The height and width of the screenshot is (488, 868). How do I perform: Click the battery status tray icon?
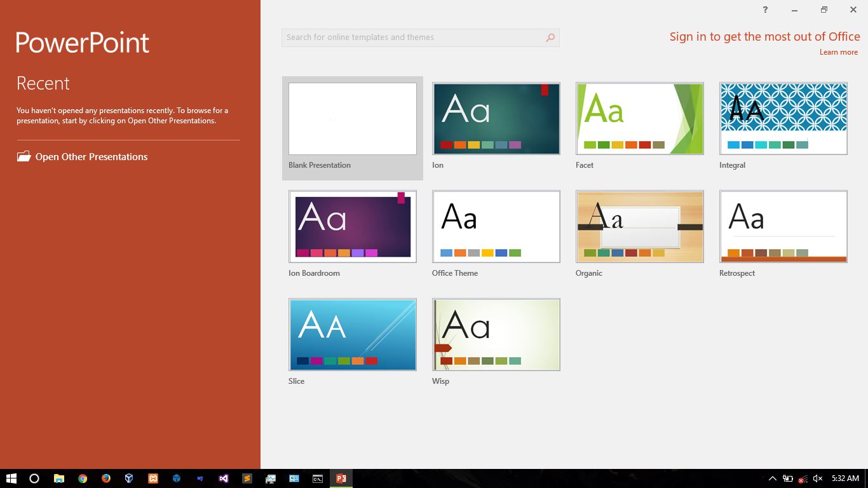tap(788, 478)
